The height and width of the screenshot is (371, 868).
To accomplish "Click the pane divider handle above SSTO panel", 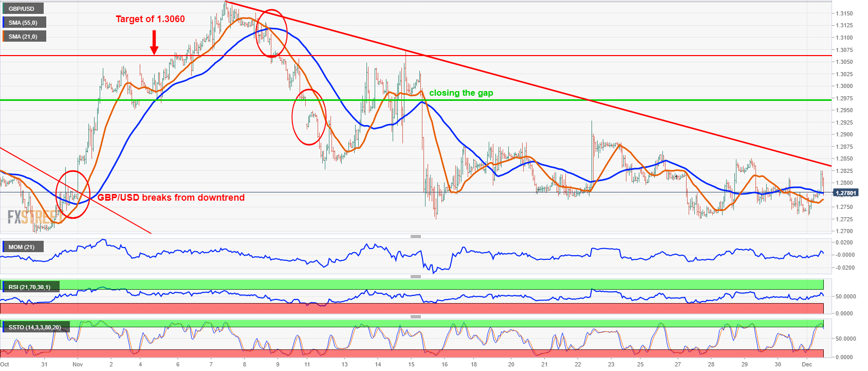I will click(416, 316).
